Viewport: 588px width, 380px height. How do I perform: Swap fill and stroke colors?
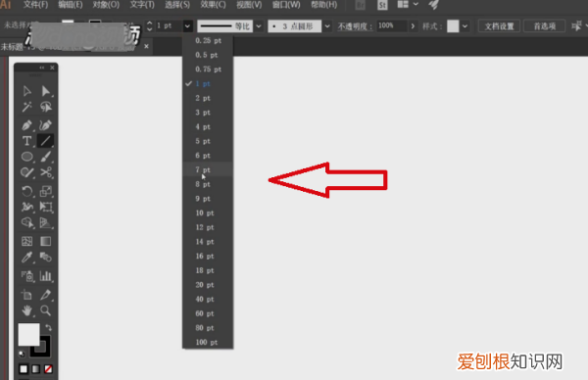click(x=48, y=327)
